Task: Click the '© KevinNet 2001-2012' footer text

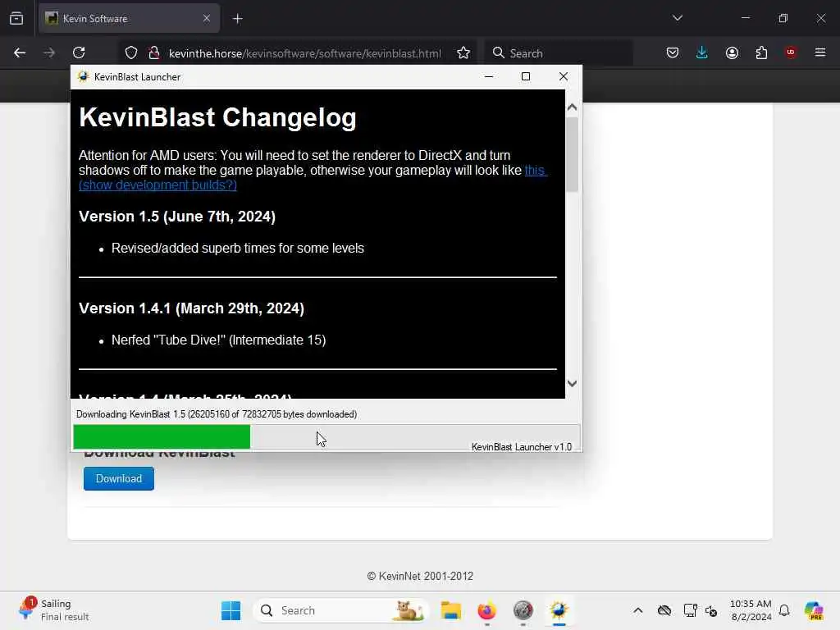Action: (x=420, y=576)
